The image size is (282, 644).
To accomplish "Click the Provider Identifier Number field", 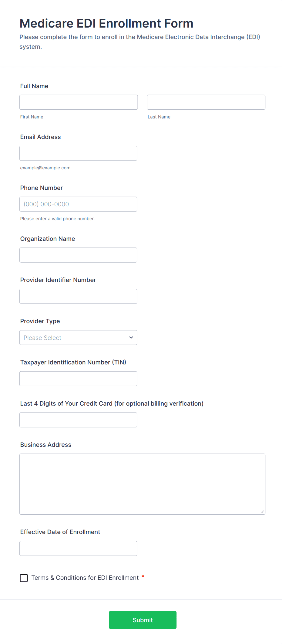I will pyautogui.click(x=78, y=296).
